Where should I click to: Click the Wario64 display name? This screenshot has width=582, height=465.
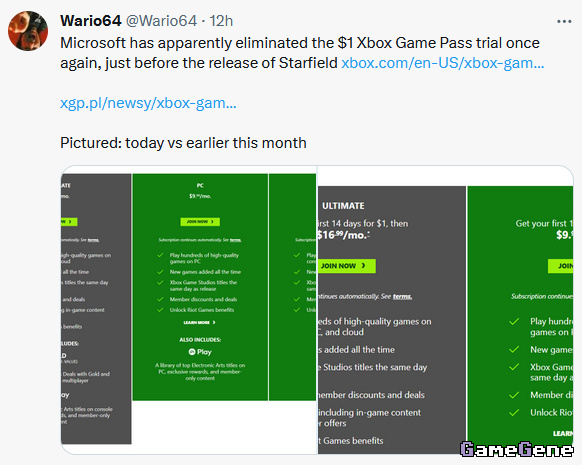tap(91, 21)
